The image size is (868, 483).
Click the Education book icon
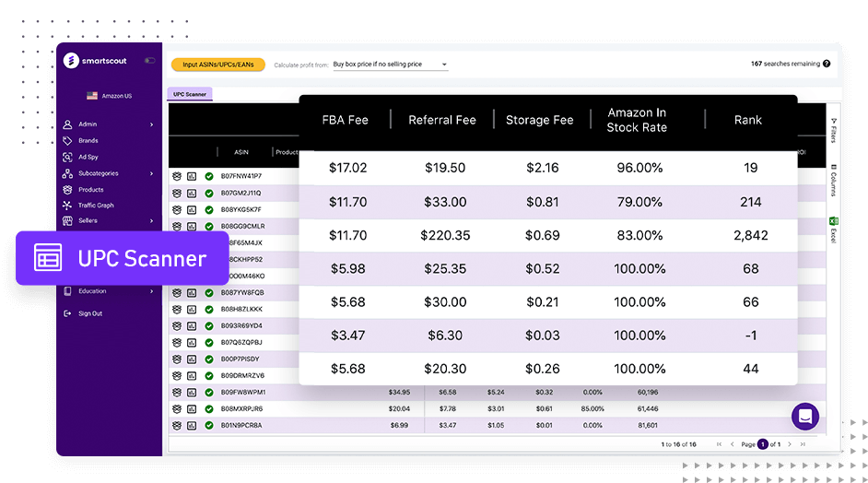(x=67, y=290)
